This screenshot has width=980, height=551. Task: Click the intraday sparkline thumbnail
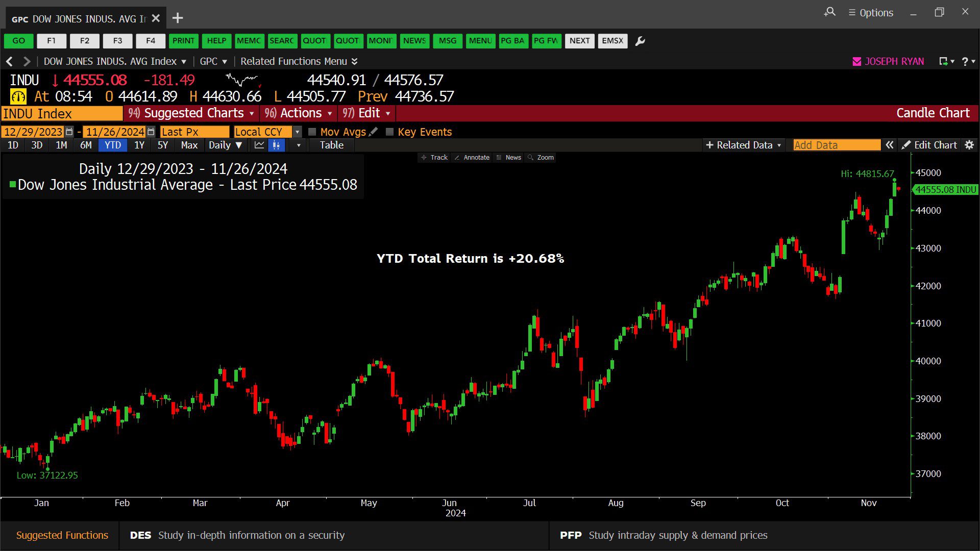(243, 80)
